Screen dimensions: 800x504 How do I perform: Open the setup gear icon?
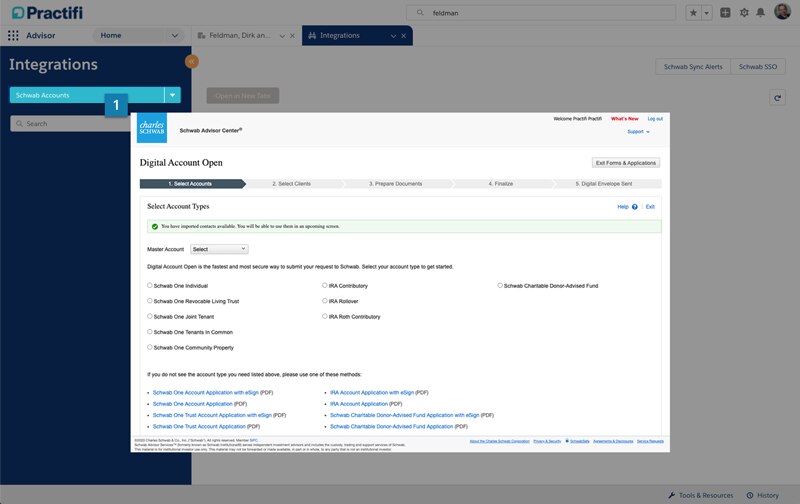pos(743,12)
